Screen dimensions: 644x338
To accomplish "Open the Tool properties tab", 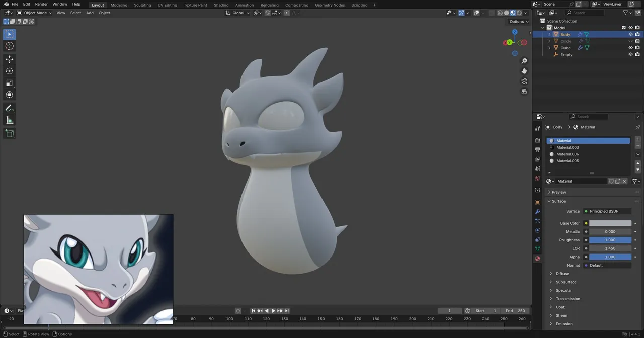I will pos(537,128).
